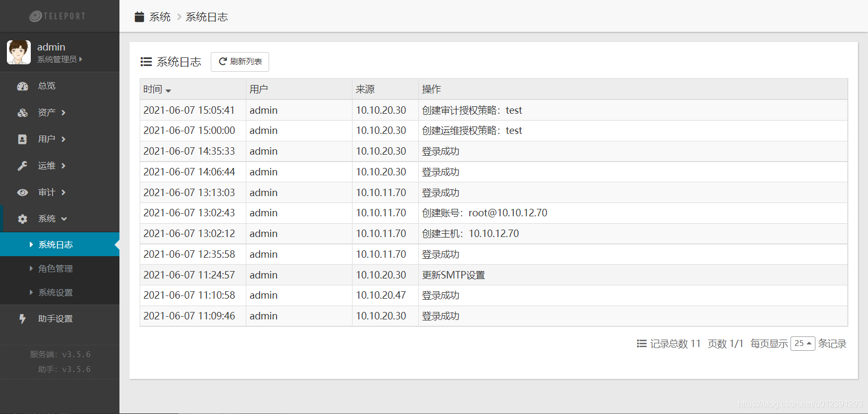Click 页数 1/1 text

click(726, 344)
